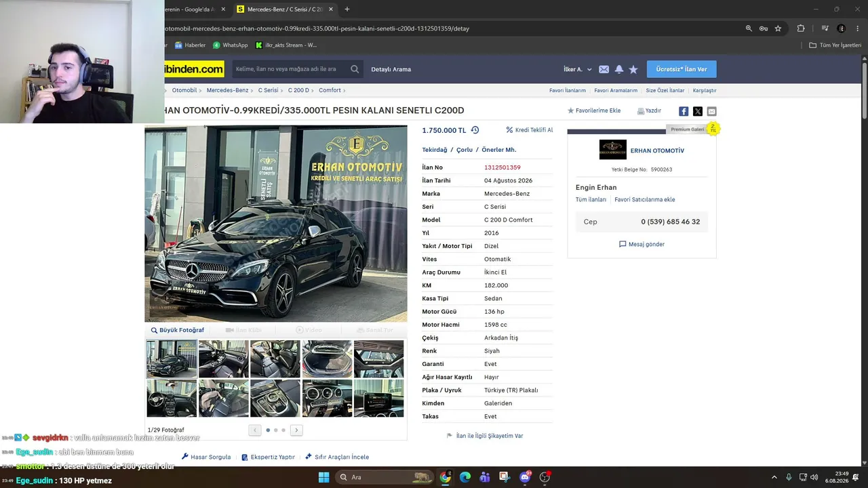The height and width of the screenshot is (488, 868).
Task: Open Tüm ilanları seller link
Action: pos(591,200)
